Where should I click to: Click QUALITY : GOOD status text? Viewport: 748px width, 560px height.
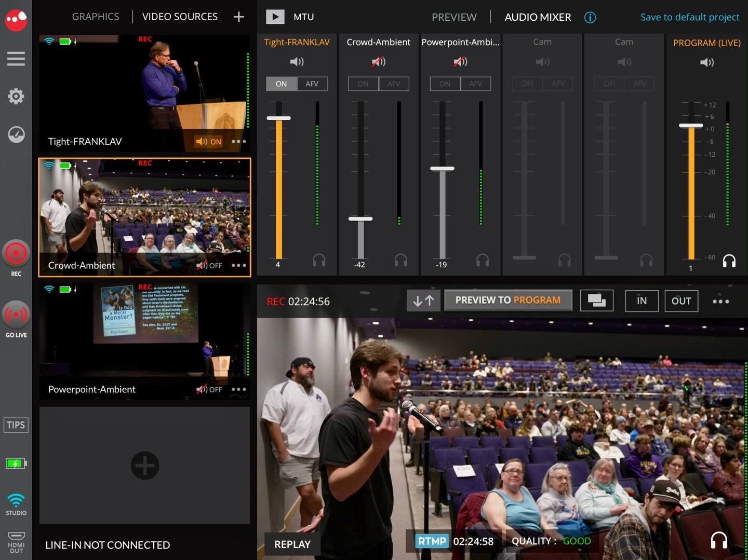[551, 541]
